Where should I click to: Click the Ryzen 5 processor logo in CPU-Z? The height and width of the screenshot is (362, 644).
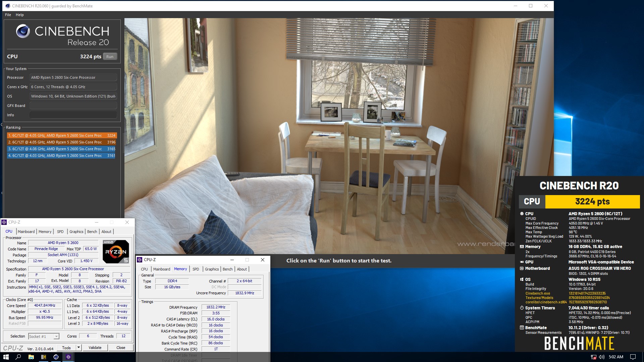click(116, 251)
